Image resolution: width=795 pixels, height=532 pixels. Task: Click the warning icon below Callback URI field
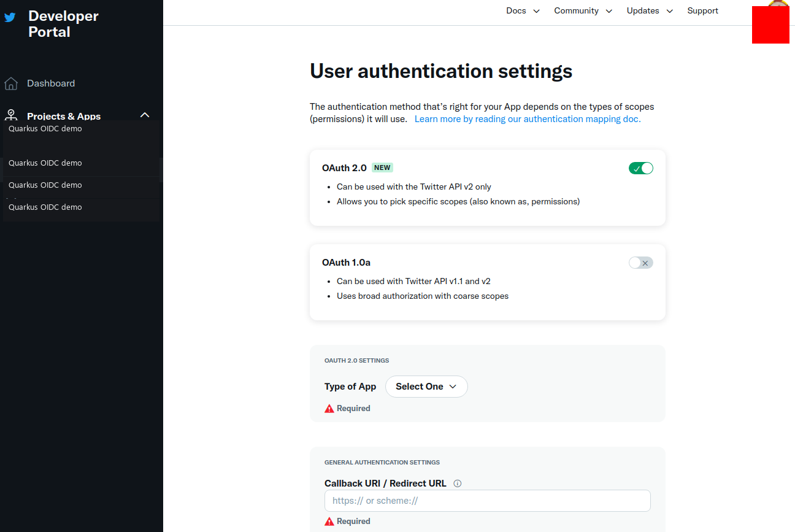click(x=329, y=522)
